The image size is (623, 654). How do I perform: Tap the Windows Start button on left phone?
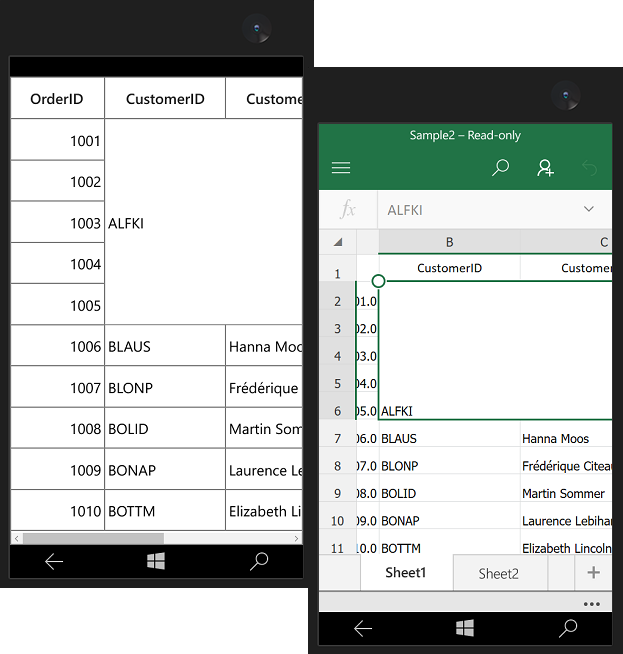(x=156, y=561)
